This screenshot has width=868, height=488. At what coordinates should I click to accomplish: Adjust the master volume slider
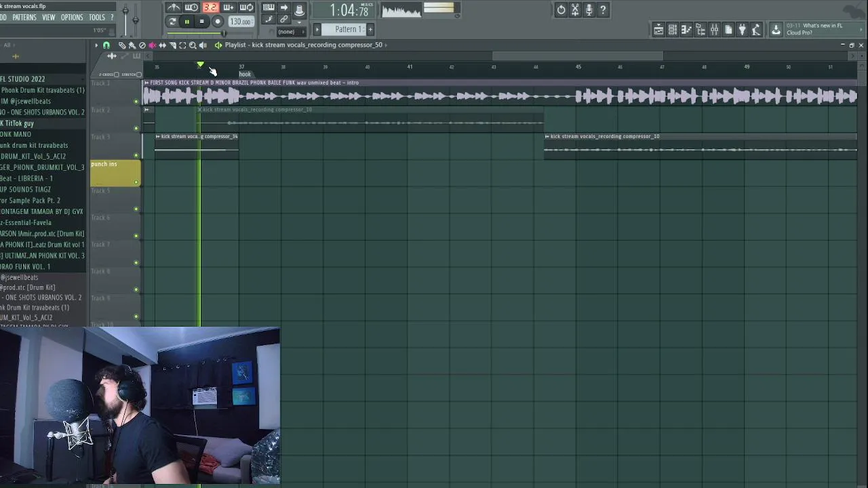pos(125,9)
